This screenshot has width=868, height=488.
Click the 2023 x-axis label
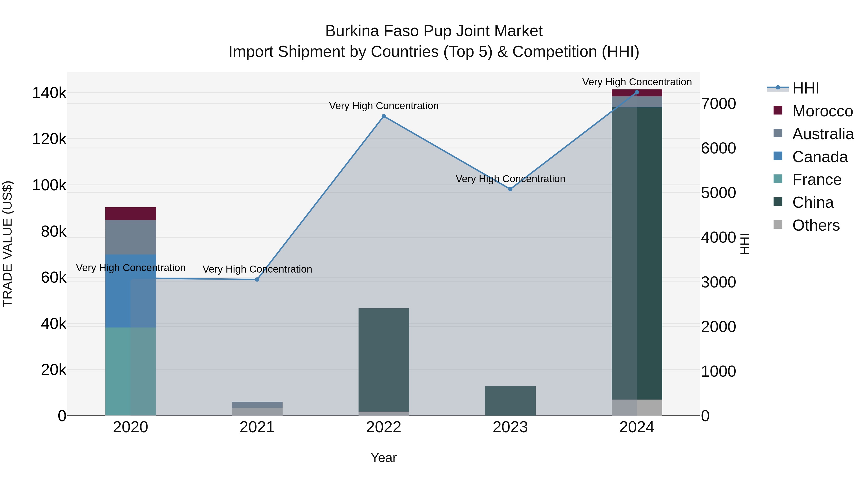510,427
